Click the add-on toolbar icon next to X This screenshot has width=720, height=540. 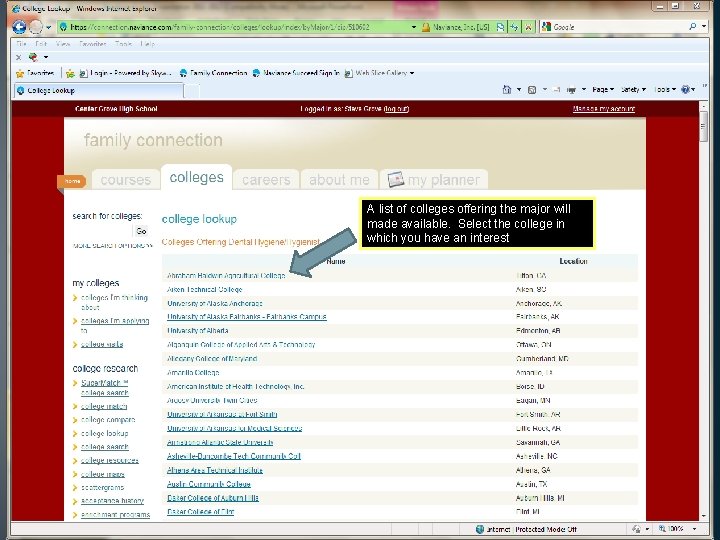point(33,57)
